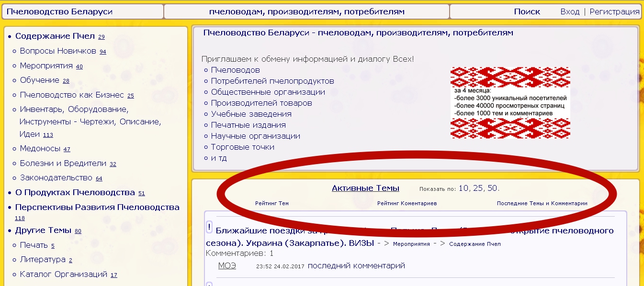
Task: Select Болезни и Вредители category
Action: (x=63, y=164)
